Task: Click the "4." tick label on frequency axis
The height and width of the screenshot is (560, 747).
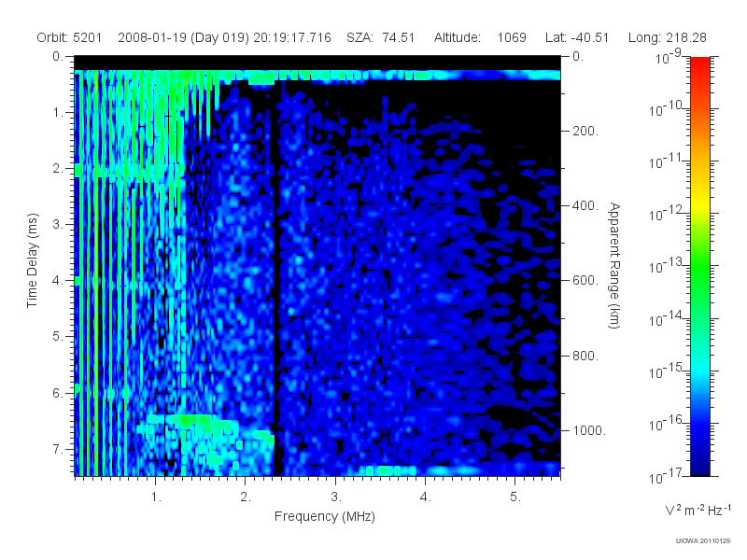Action: [x=426, y=497]
